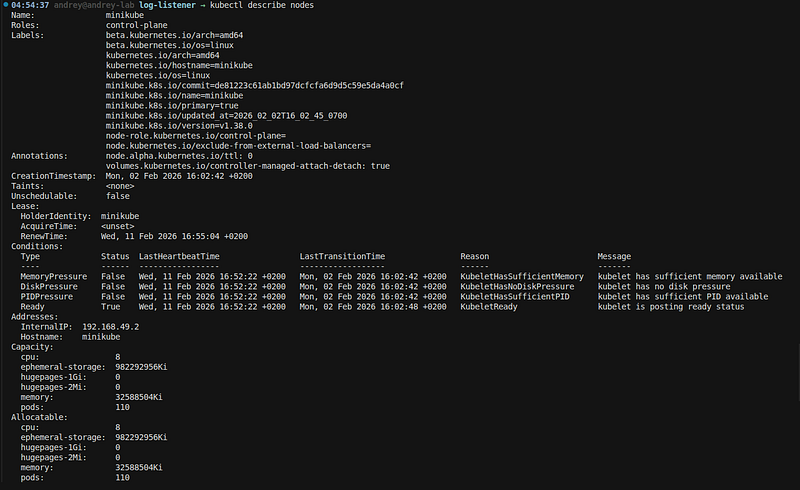Click the minikube.k8s.io/version=v1.38.0 label
Screen dimensions: 800x490
point(179,126)
